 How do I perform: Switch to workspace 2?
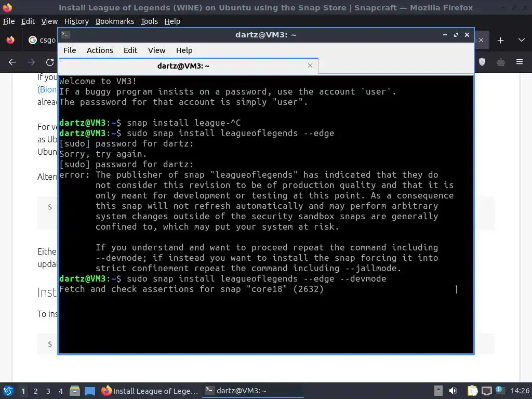pos(36,391)
